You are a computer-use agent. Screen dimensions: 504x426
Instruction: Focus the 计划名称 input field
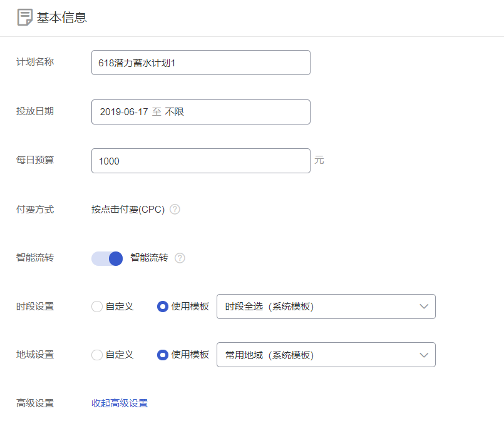point(201,63)
